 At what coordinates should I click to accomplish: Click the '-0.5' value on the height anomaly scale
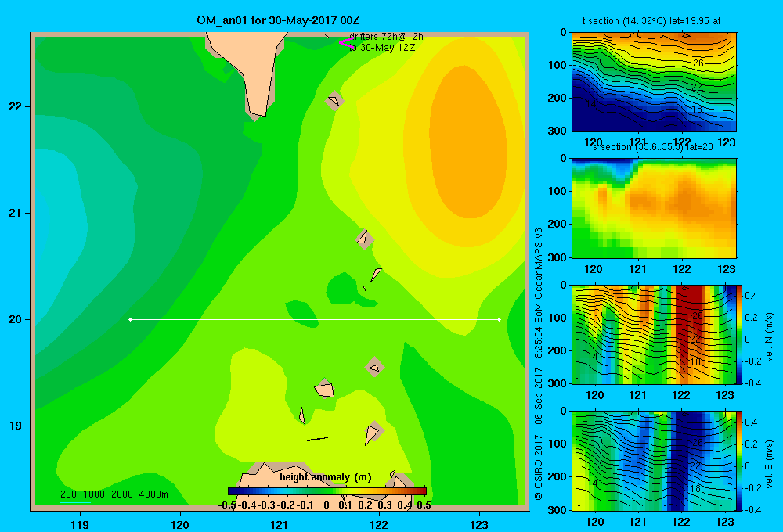(227, 505)
